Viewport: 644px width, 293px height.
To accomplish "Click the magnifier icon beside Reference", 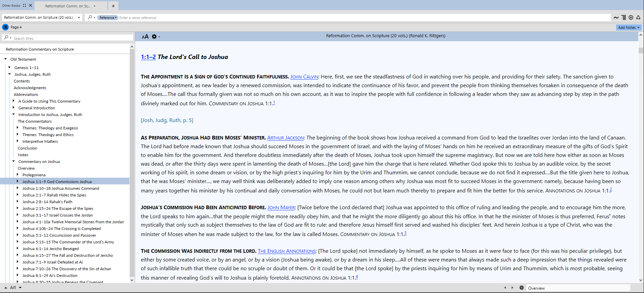I will pos(90,17).
